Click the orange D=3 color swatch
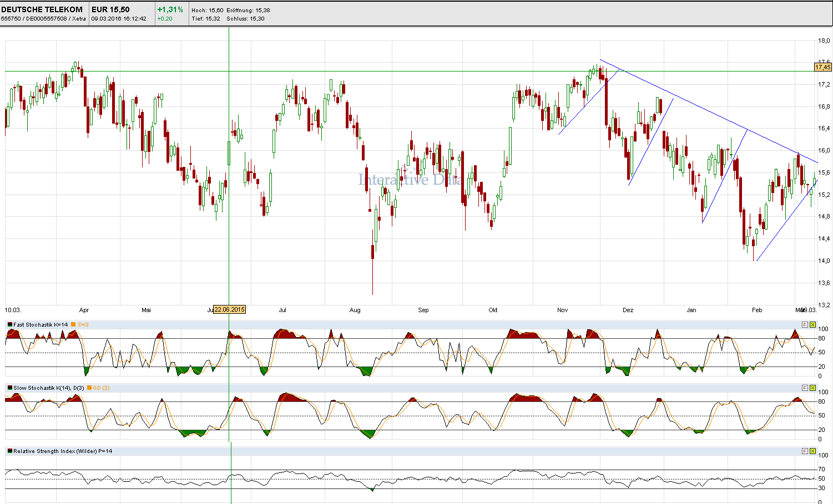This screenshot has height=504, width=833. tap(74, 325)
